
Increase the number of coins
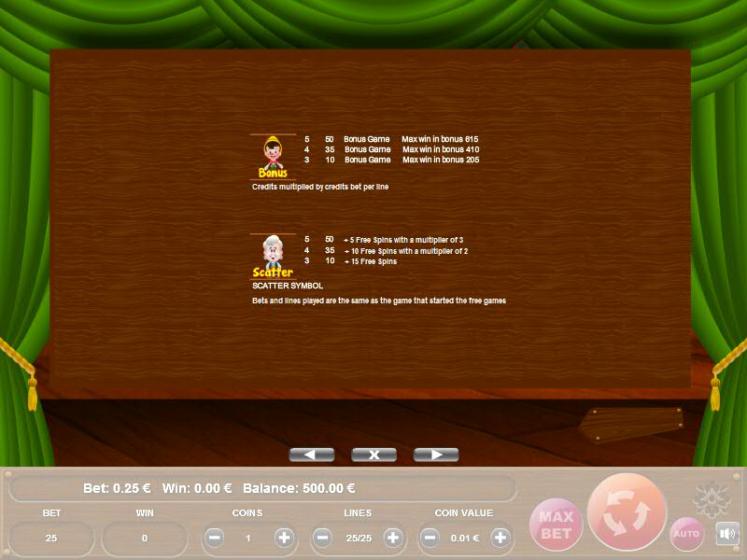point(284,538)
